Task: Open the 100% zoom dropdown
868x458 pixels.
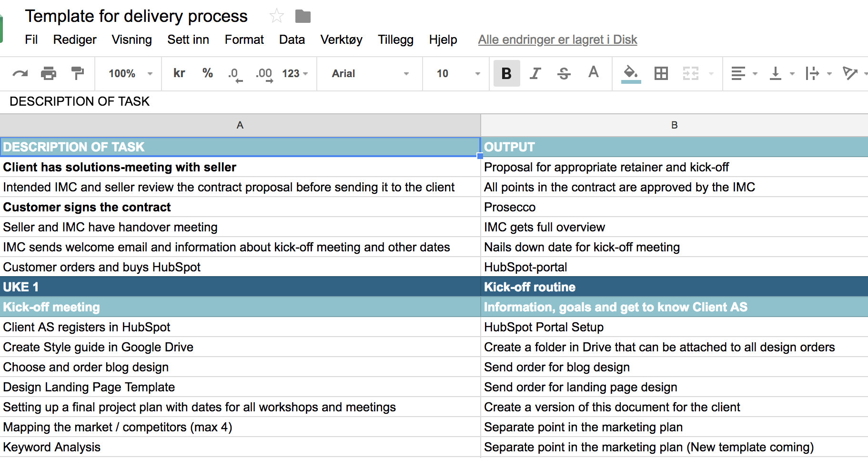Action: click(130, 73)
